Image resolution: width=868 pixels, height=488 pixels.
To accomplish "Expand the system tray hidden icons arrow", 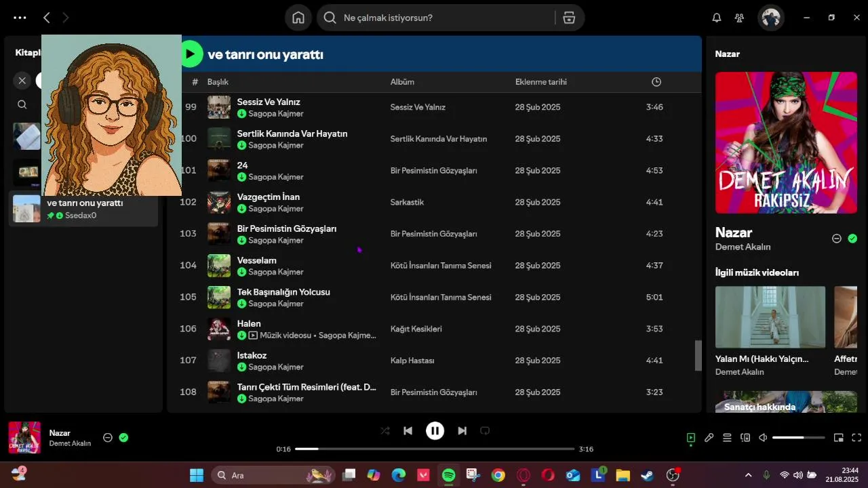I will point(748,475).
